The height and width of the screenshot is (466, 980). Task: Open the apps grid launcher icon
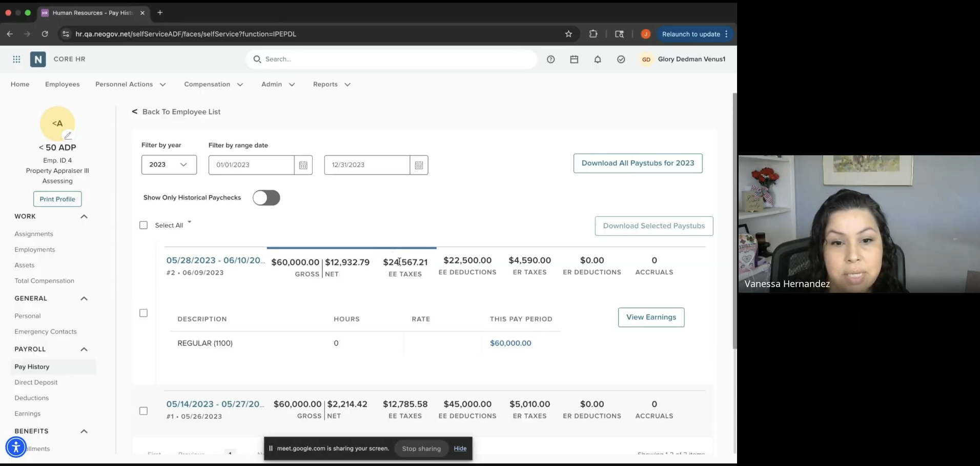(x=16, y=59)
